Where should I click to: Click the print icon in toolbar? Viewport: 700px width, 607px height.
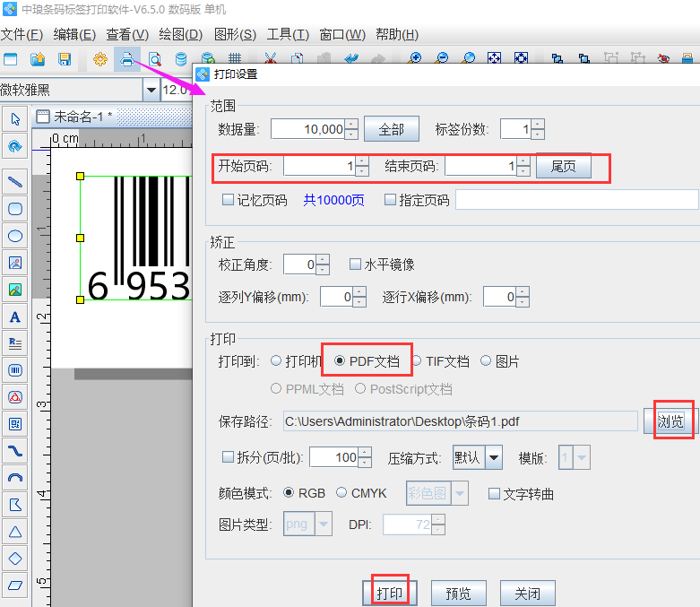(127, 59)
